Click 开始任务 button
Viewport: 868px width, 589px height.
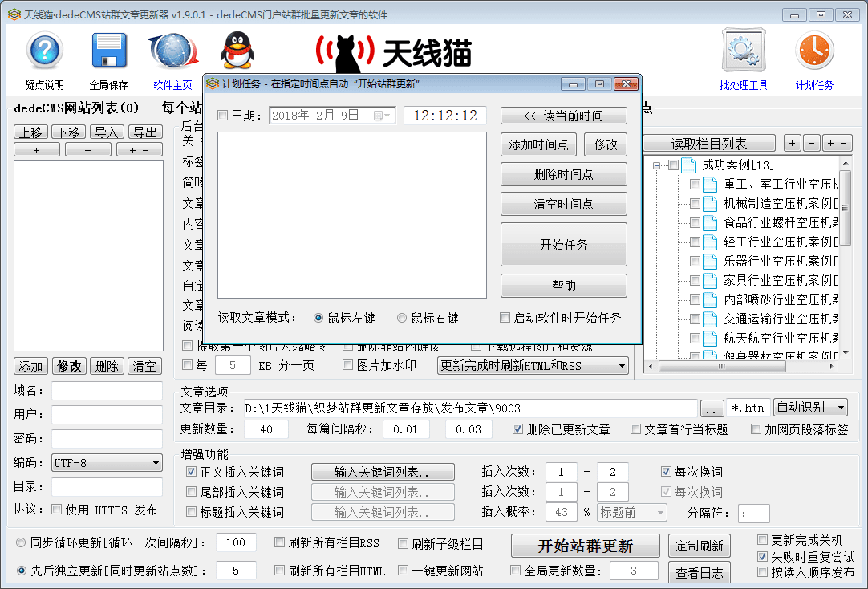coord(563,245)
